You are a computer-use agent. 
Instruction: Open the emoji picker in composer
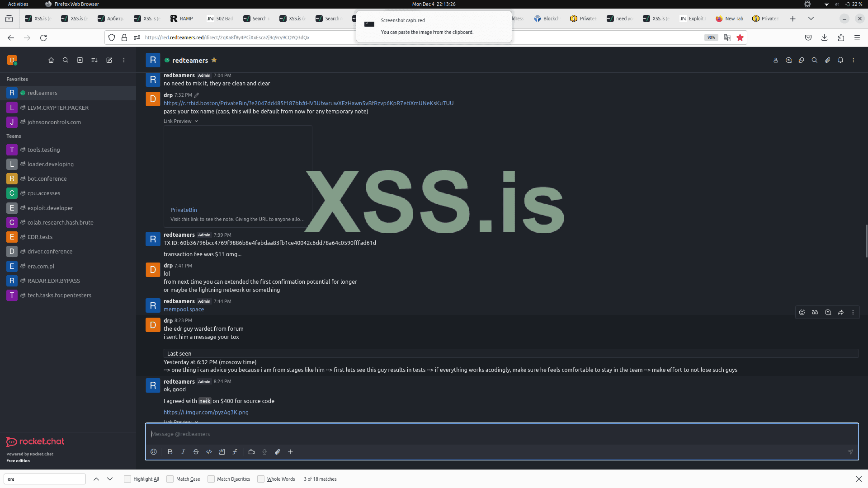[x=154, y=452]
